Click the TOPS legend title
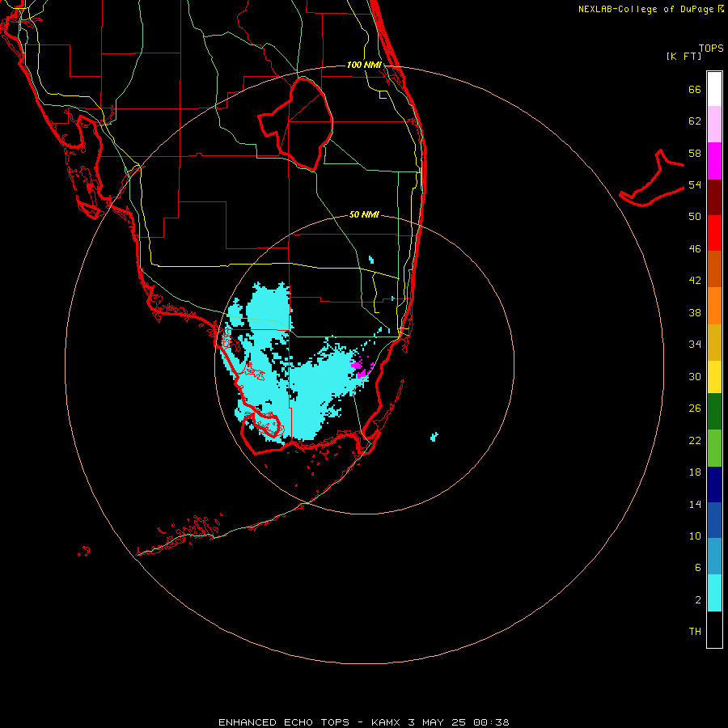 pos(711,49)
